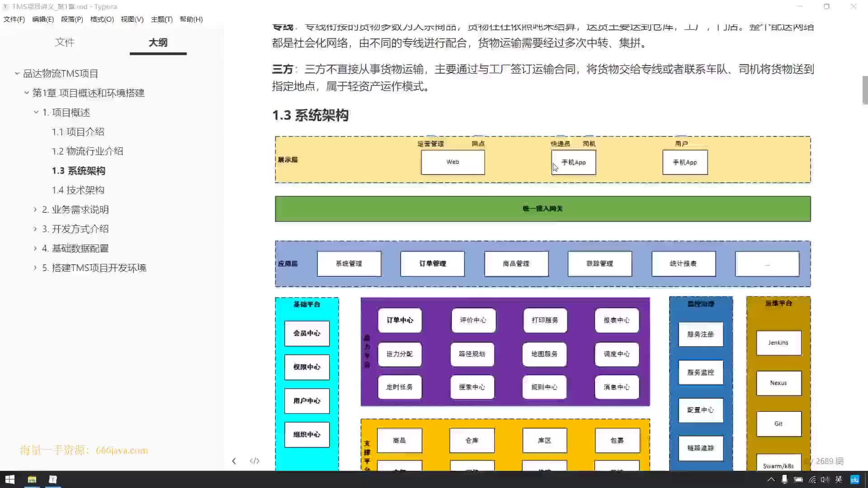This screenshot has height=488, width=868.
Task: Collapse the sidebar with the back arrow
Action: [x=234, y=461]
